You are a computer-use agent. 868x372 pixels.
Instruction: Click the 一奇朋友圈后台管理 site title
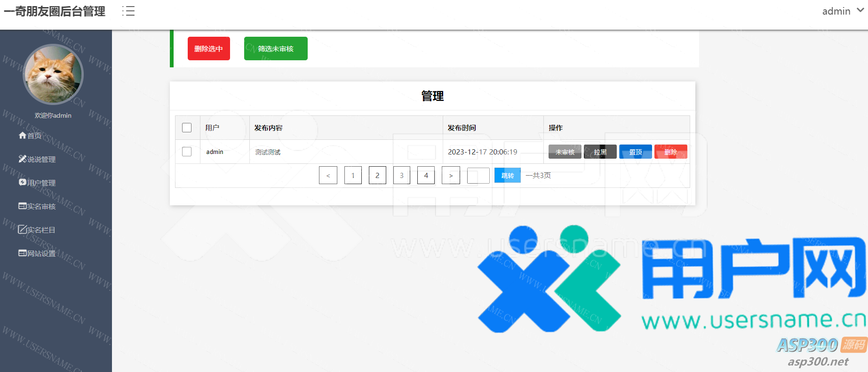coord(55,11)
